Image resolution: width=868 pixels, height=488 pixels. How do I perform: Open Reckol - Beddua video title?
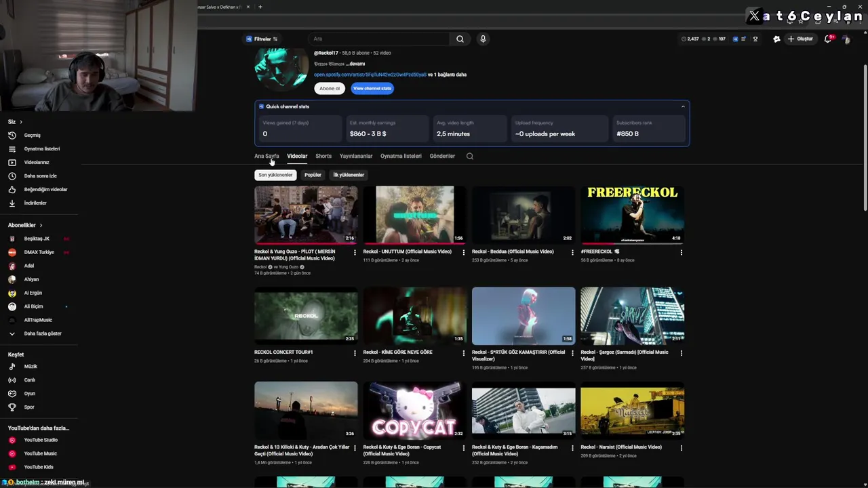(513, 251)
